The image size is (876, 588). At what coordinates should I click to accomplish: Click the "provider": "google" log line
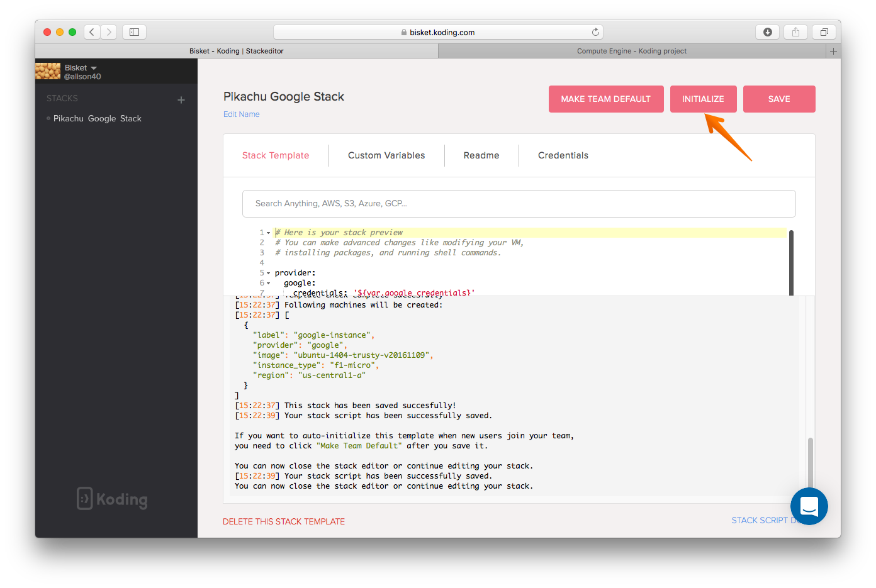[300, 345]
